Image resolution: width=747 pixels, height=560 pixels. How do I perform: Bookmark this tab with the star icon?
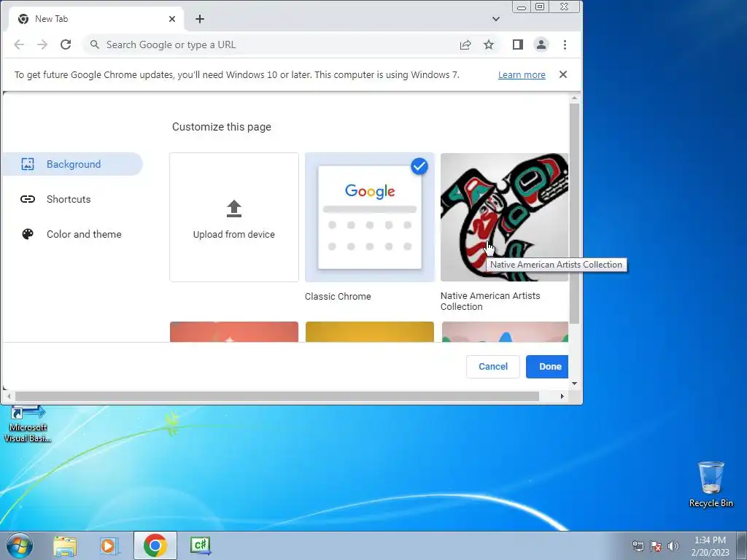tap(489, 44)
